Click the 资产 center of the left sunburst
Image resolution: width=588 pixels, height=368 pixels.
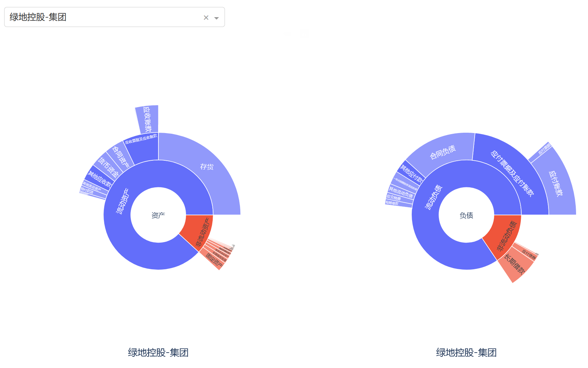pyautogui.click(x=158, y=215)
